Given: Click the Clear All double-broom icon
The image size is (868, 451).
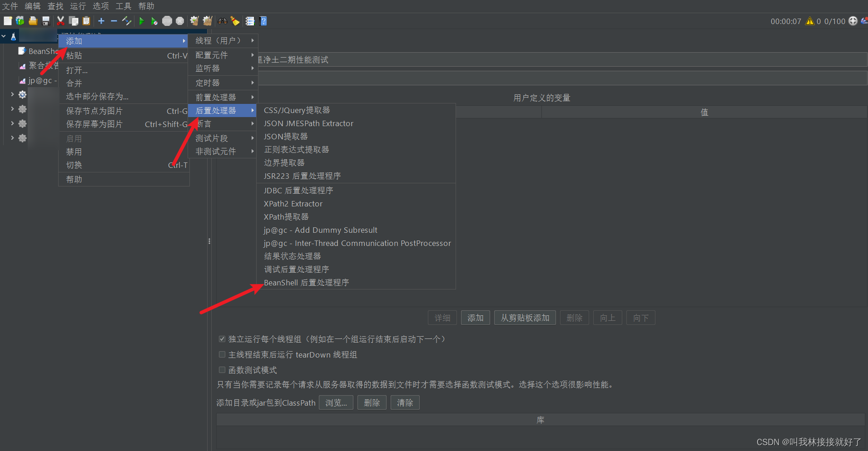Looking at the screenshot, I should [208, 21].
